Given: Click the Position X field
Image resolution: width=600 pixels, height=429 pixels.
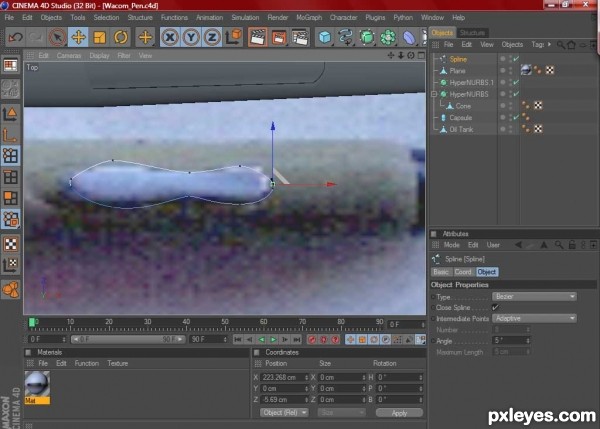Looking at the screenshot, I should tap(284, 377).
